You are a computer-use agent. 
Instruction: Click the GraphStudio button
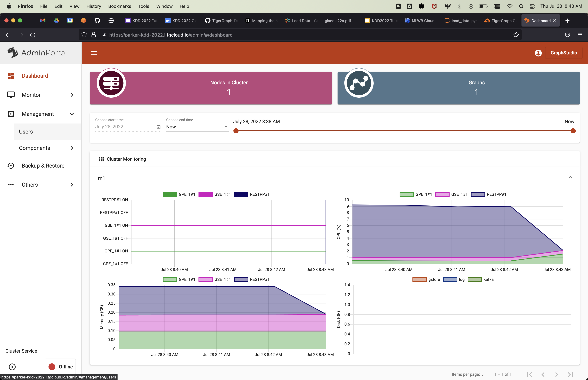tap(563, 53)
